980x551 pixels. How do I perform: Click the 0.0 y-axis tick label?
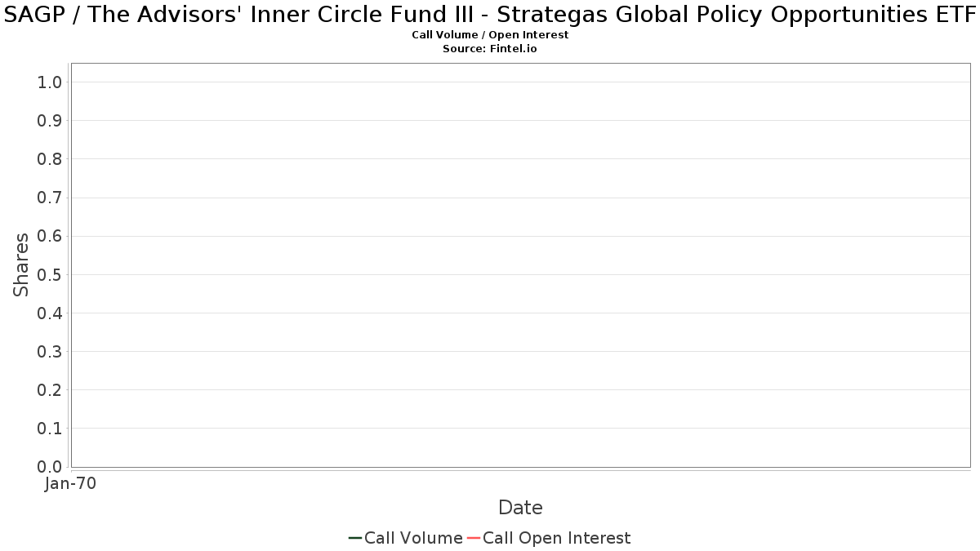pos(50,467)
